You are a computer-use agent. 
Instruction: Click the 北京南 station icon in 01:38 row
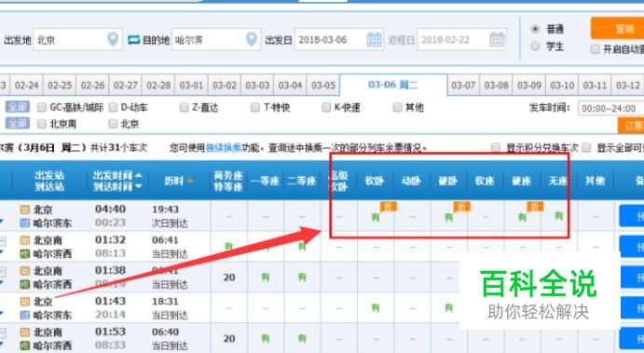pos(24,271)
